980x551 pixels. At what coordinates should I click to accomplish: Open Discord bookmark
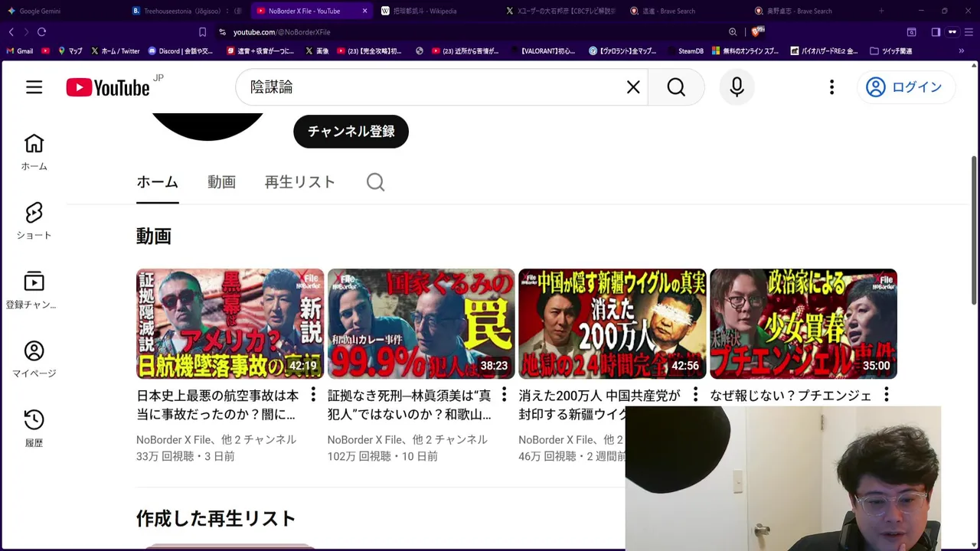pos(181,51)
